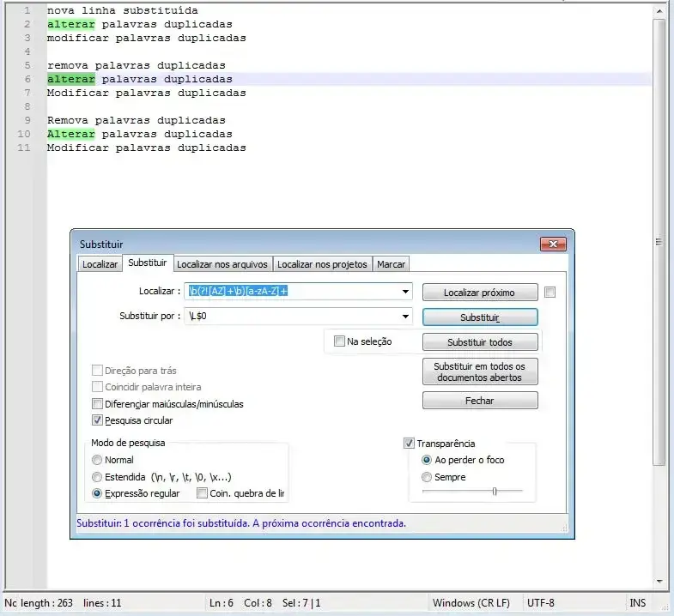The width and height of the screenshot is (674, 616).
Task: Choose the Sempre transparency option
Action: [427, 477]
